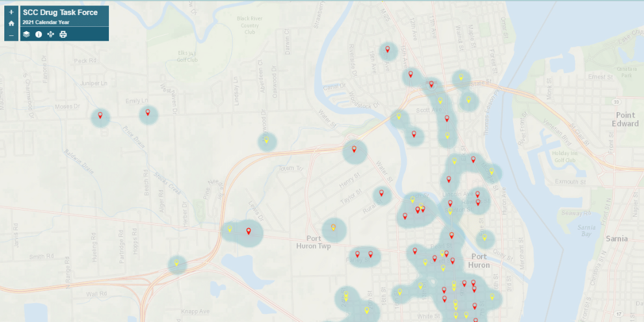Image resolution: width=644 pixels, height=322 pixels.
Task: Select the yellow pin in Port Huron Twp
Action: pos(333,228)
